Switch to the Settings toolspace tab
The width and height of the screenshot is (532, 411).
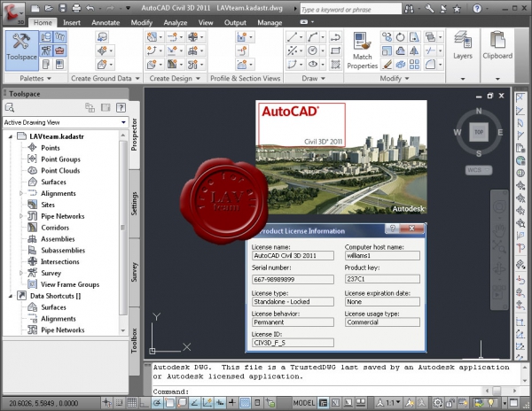pos(134,204)
